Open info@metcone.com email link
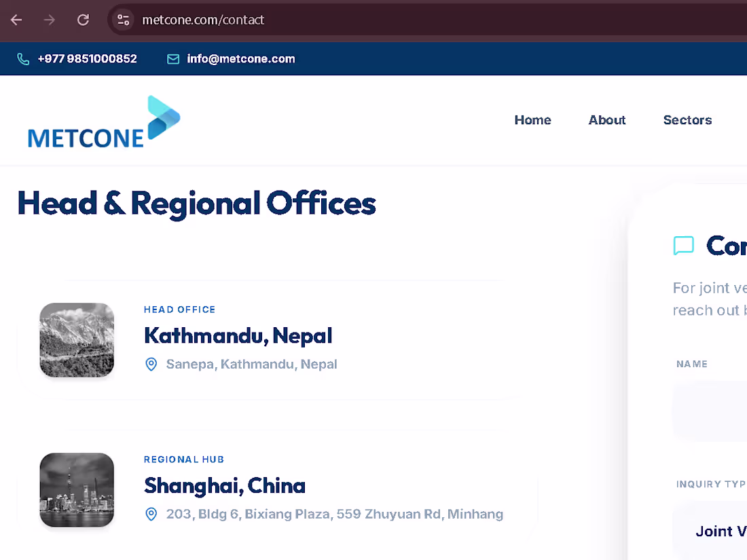The width and height of the screenshot is (747, 560). pyautogui.click(x=240, y=58)
